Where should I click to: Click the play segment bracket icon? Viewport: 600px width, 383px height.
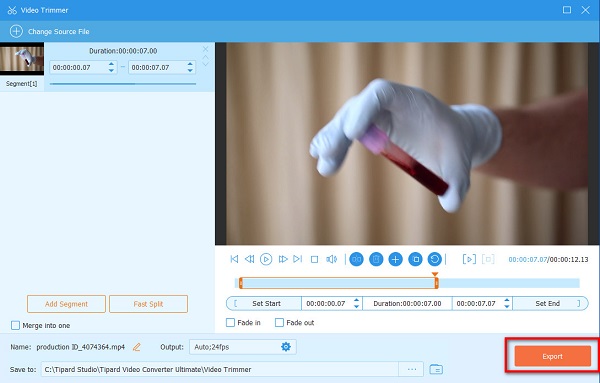469,259
